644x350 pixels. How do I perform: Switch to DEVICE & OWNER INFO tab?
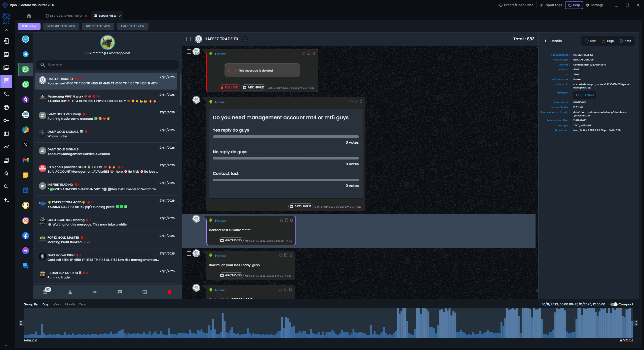[x=66, y=16]
